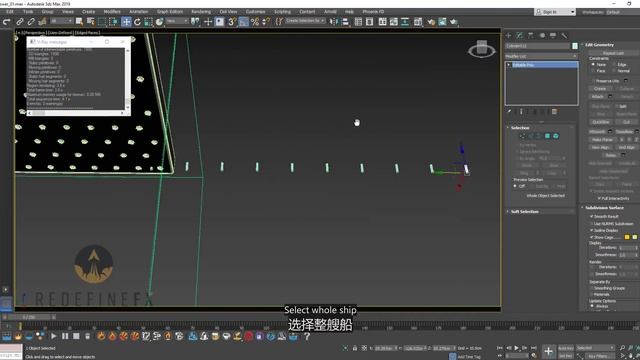Open the Modifier List dropdown
This screenshot has height=360, width=640.
click(x=541, y=56)
